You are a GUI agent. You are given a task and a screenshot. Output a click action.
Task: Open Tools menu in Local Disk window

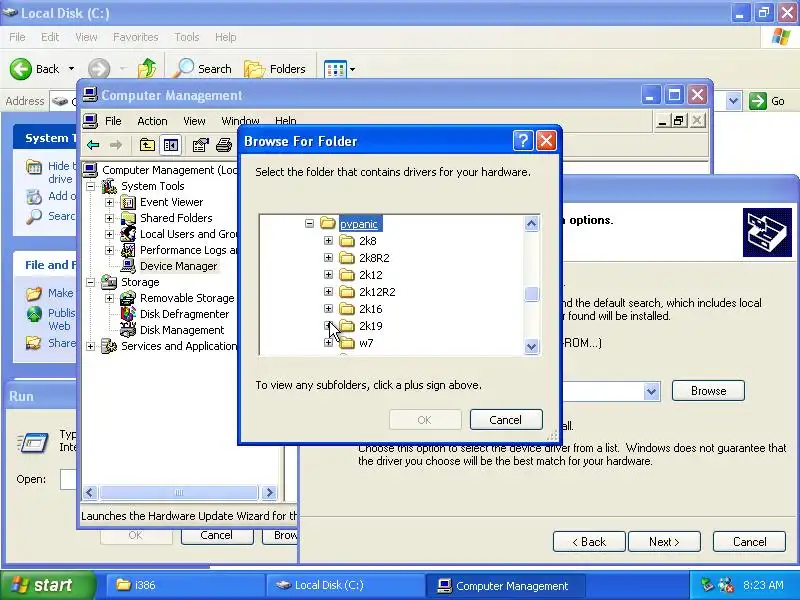(x=187, y=37)
